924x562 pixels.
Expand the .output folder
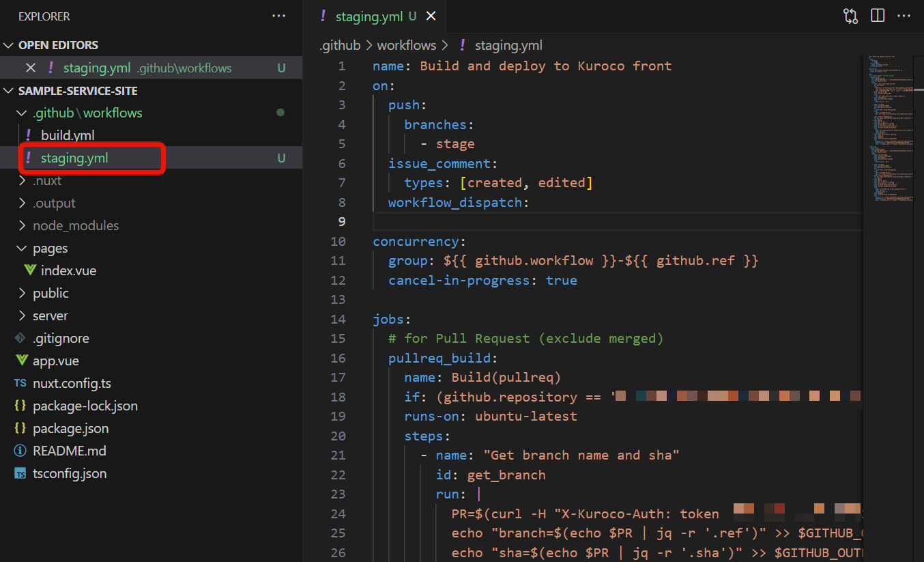23,203
